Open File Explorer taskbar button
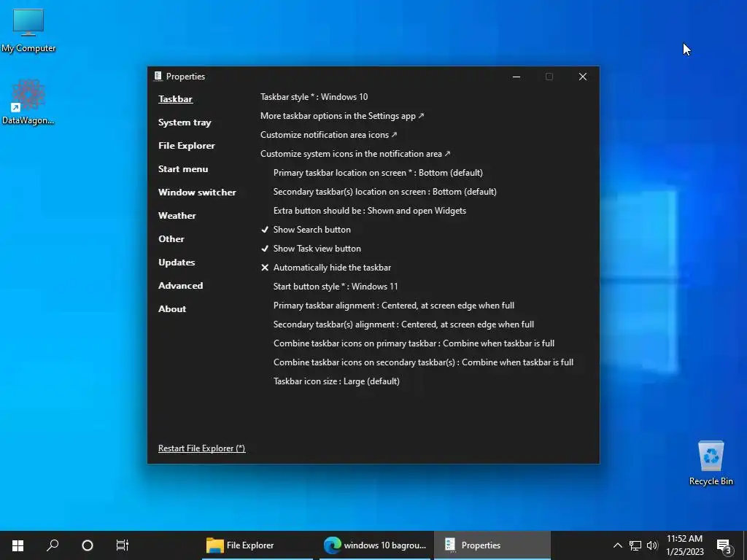Viewport: 747px width, 560px height. pyautogui.click(x=258, y=545)
